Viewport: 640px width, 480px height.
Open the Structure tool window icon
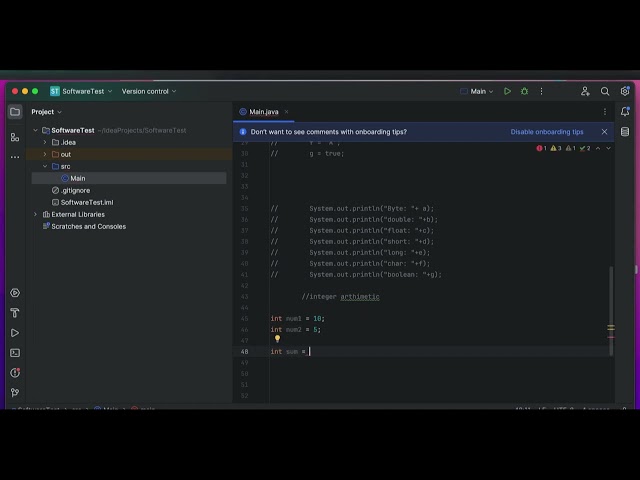[15, 138]
